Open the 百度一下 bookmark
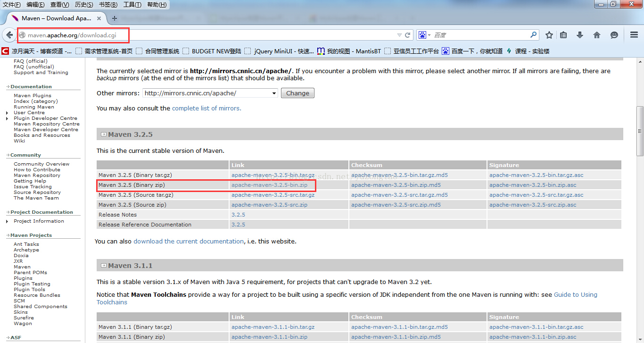Screen dimensions: 644x343 point(472,51)
